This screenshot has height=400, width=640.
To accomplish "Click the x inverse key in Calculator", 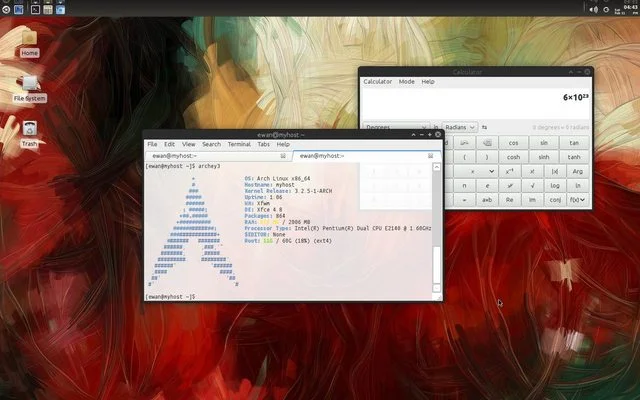I will (510, 171).
